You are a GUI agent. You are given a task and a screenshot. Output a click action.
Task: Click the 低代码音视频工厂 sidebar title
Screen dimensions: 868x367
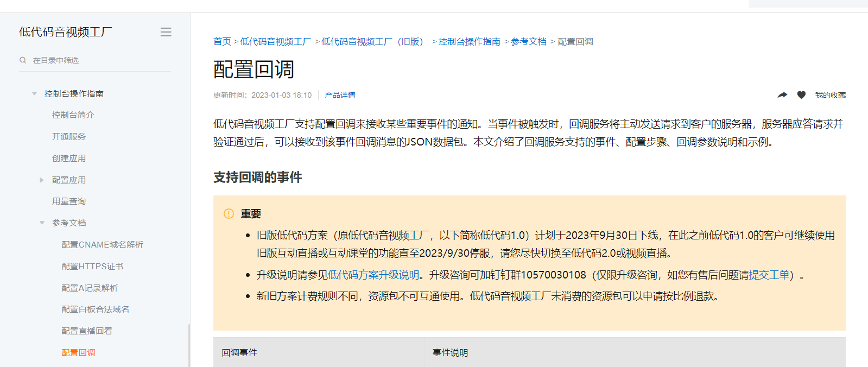(66, 32)
